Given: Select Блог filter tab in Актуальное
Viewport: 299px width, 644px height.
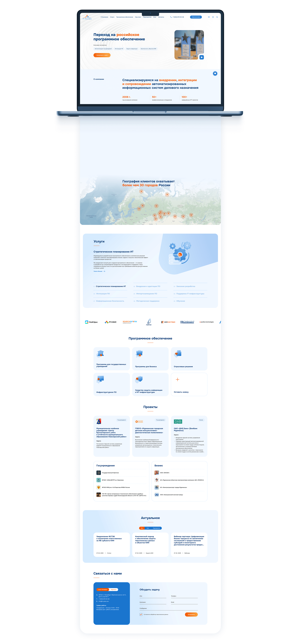Looking at the screenshot, I should (x=148, y=528).
